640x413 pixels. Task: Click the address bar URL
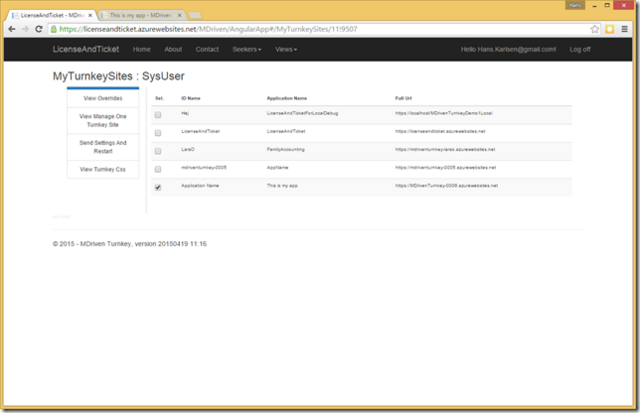click(208, 29)
